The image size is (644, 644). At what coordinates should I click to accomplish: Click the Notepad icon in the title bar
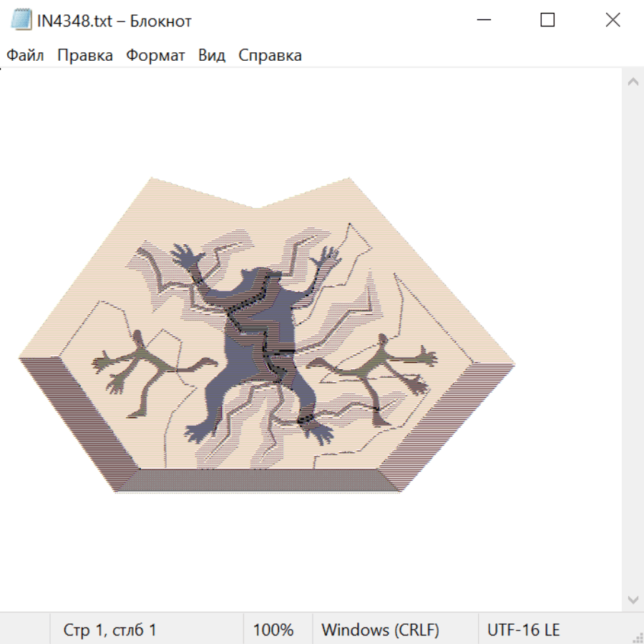click(x=21, y=20)
